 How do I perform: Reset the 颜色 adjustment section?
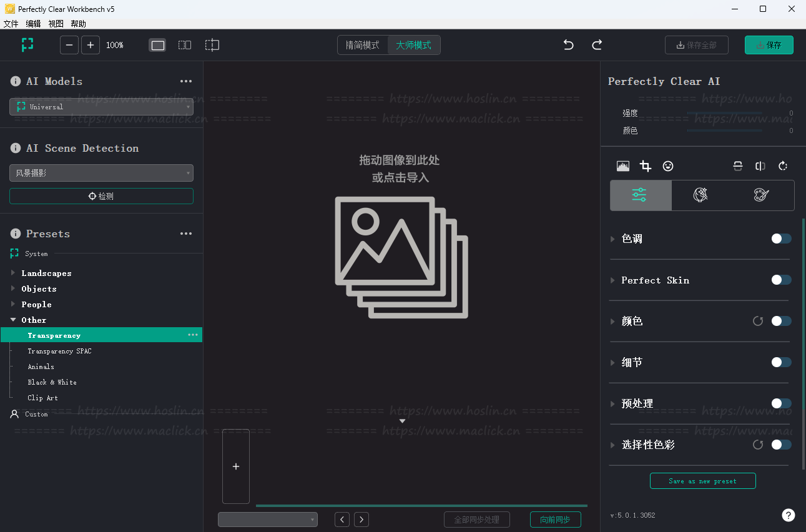pyautogui.click(x=758, y=321)
